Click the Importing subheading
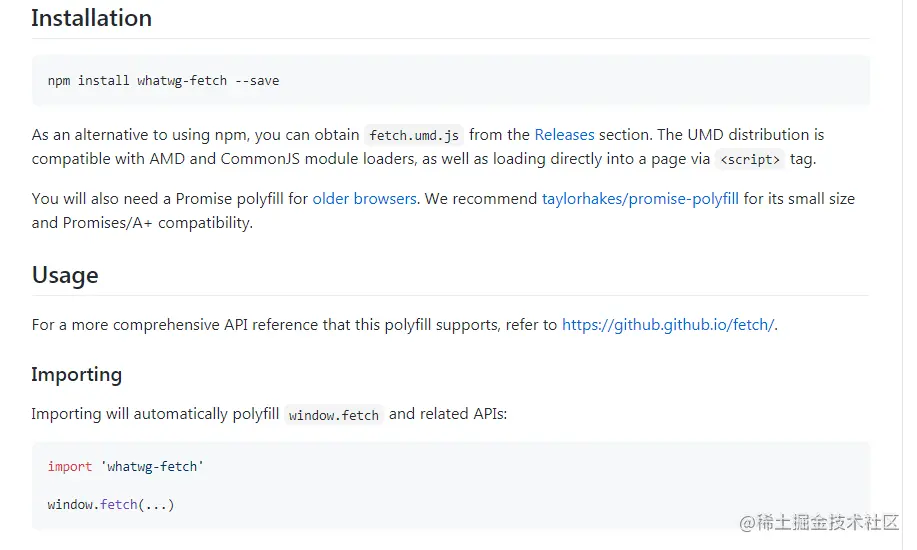 point(76,374)
